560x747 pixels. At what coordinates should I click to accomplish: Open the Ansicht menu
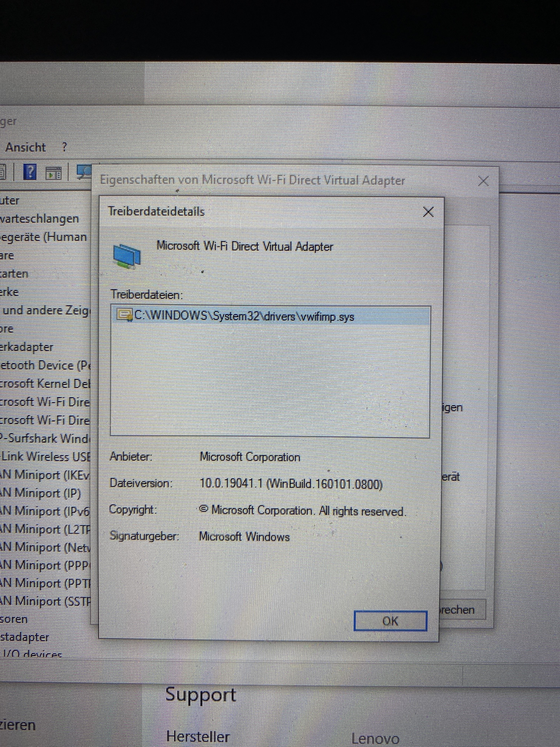tap(26, 147)
